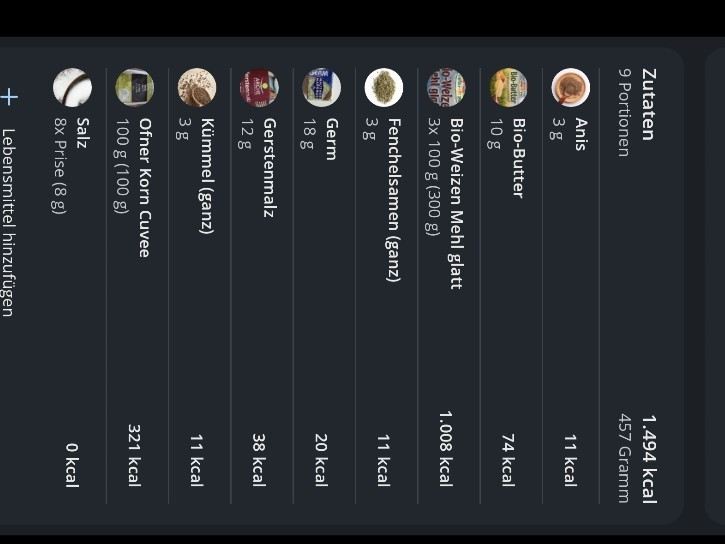Tap the Gerstenmalz product image
This screenshot has width=725, height=544.
coord(259,88)
